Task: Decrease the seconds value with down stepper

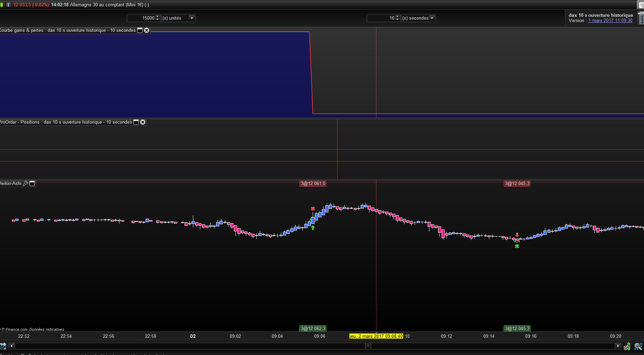Action: (397, 20)
